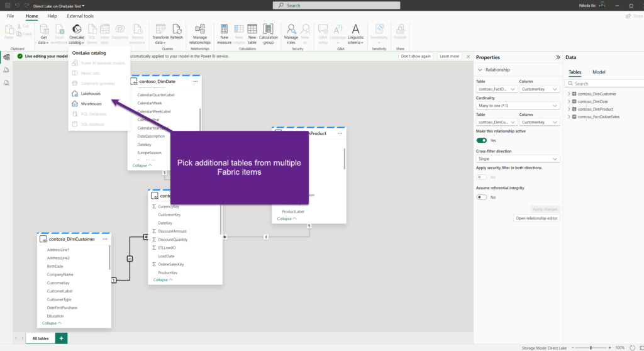This screenshot has height=351, width=644.
Task: Close the Live editing notification bar
Action: [x=468, y=57]
